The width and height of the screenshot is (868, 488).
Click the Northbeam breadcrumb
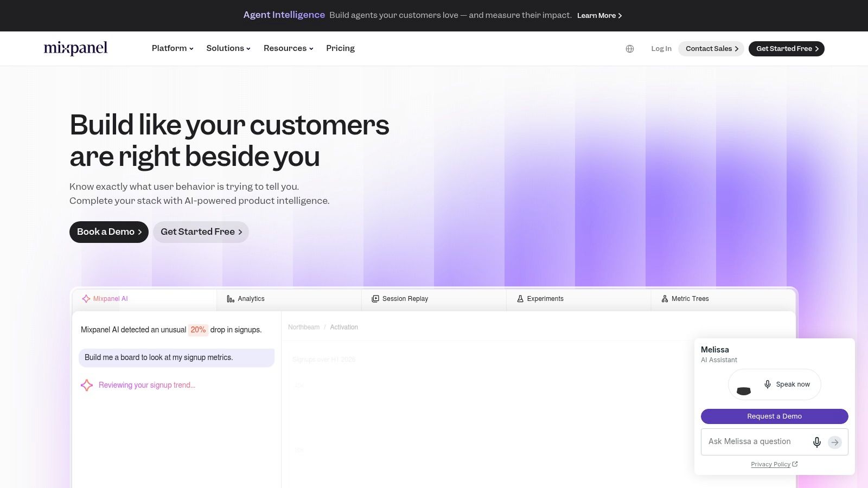[x=304, y=328]
